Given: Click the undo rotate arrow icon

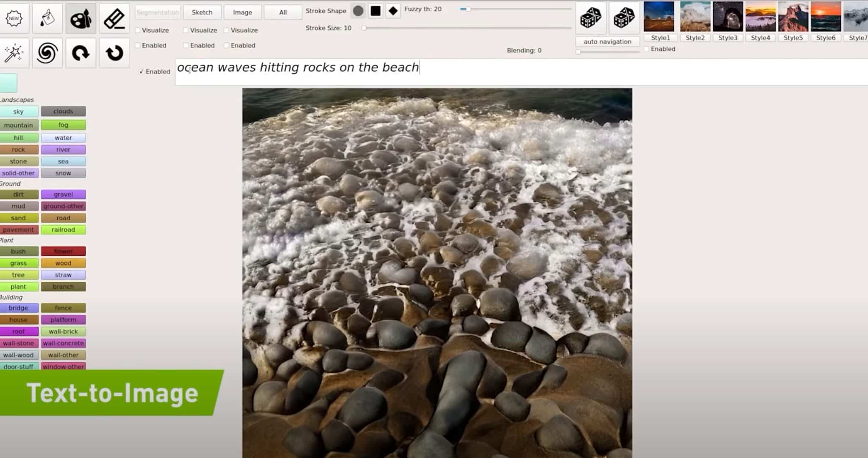Looking at the screenshot, I should click(114, 53).
